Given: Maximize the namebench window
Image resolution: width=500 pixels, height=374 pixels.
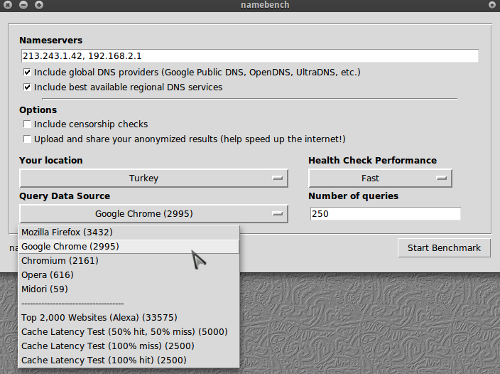Looking at the screenshot, I should pyautogui.click(x=39, y=5).
